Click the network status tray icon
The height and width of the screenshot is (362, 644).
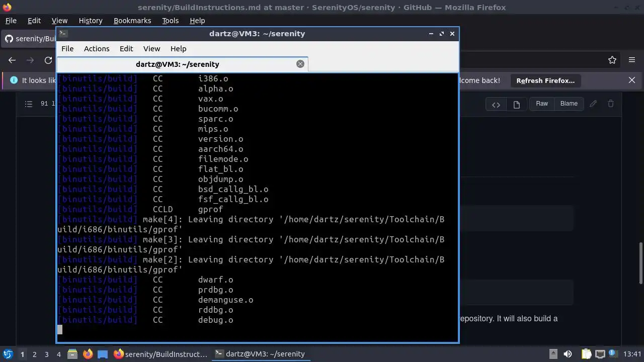click(x=600, y=354)
